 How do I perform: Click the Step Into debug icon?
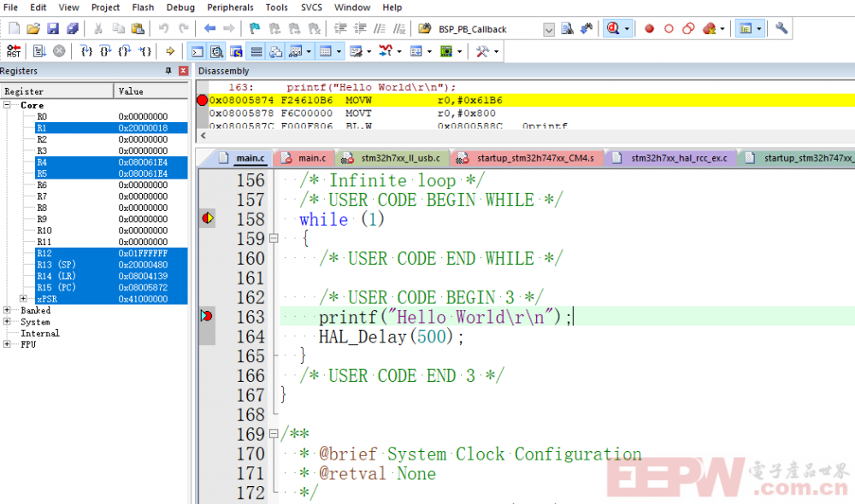point(86,51)
